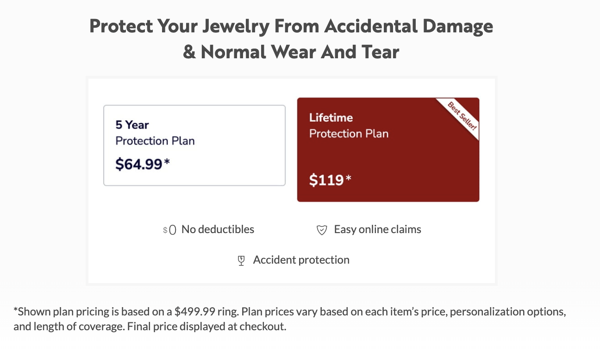This screenshot has height=364, width=600.
Task: Click the Lifetime title text
Action: coord(331,117)
